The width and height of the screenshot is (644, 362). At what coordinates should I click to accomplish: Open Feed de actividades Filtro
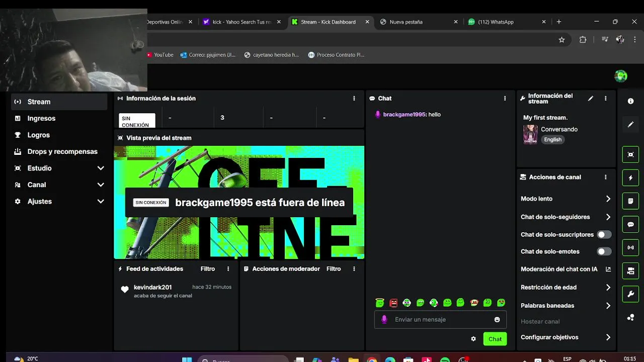coord(207,269)
